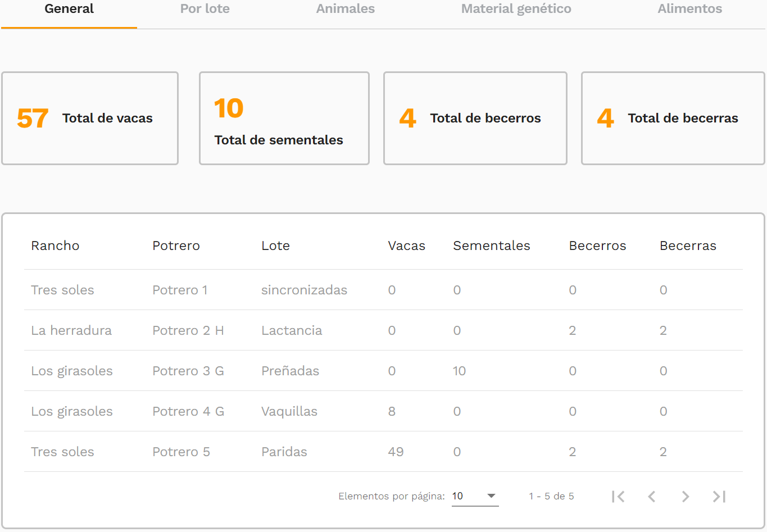Open the items per page dropdown

click(x=475, y=496)
